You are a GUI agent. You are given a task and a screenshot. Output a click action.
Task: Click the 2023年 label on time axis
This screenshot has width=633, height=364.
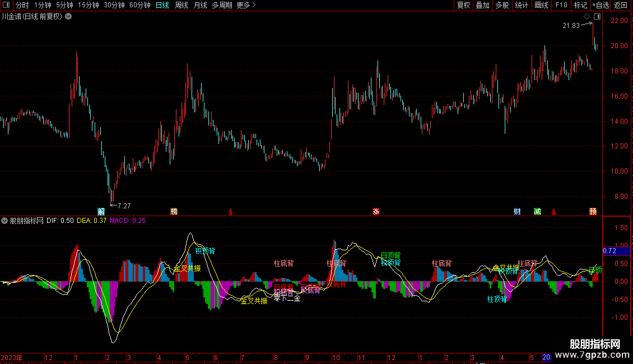[x=12, y=357]
